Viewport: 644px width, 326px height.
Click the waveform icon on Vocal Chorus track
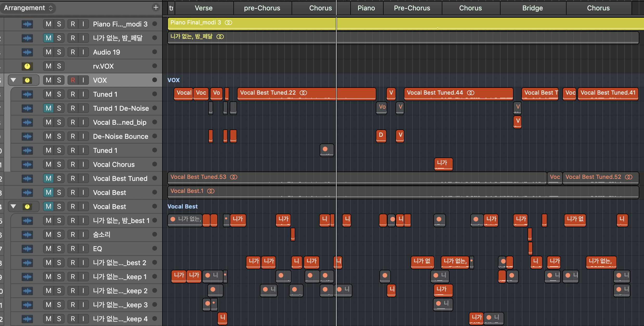tap(27, 165)
